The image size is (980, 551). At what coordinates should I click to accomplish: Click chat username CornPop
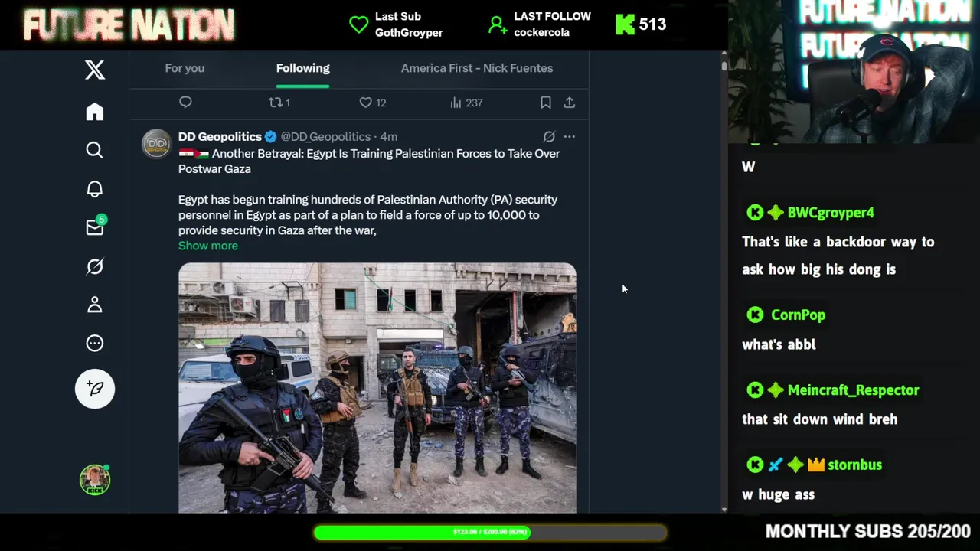tap(798, 315)
